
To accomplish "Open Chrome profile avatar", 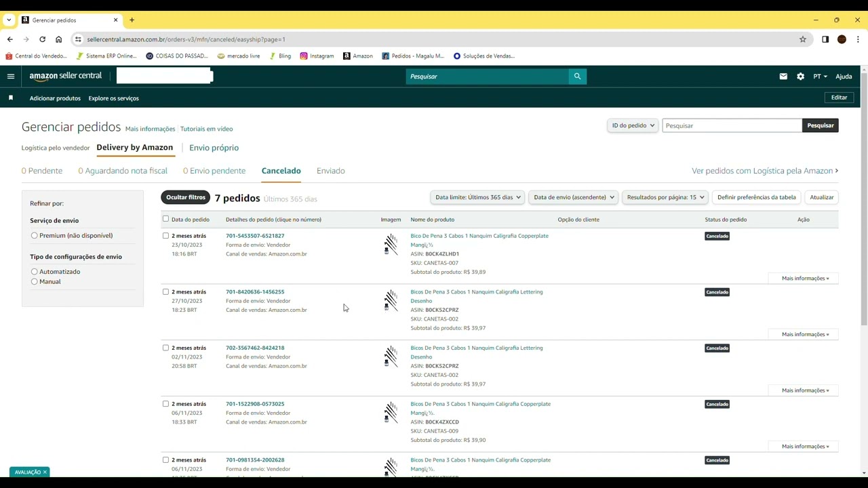I will pos(842,39).
